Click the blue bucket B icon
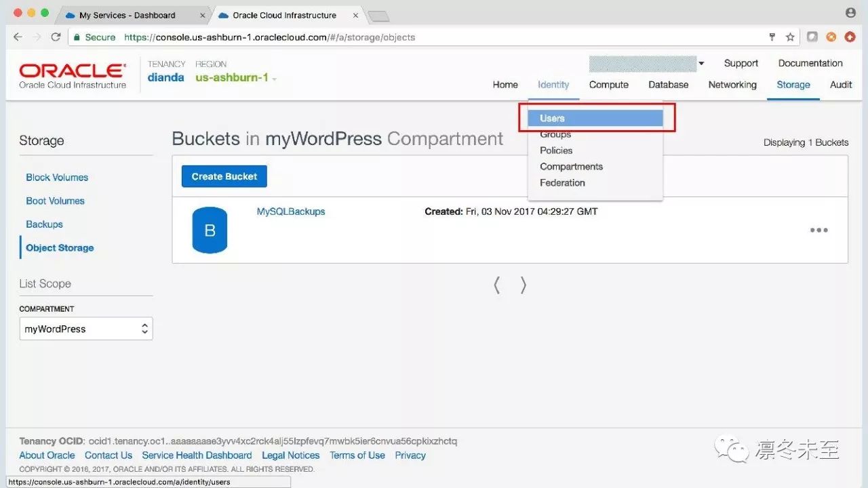The height and width of the screenshot is (488, 868). coord(210,230)
